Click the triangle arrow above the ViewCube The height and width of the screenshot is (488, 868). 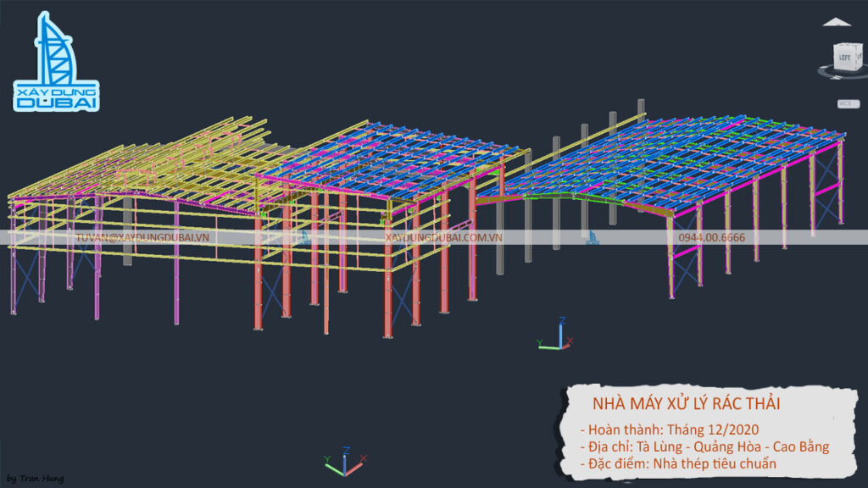point(836,22)
